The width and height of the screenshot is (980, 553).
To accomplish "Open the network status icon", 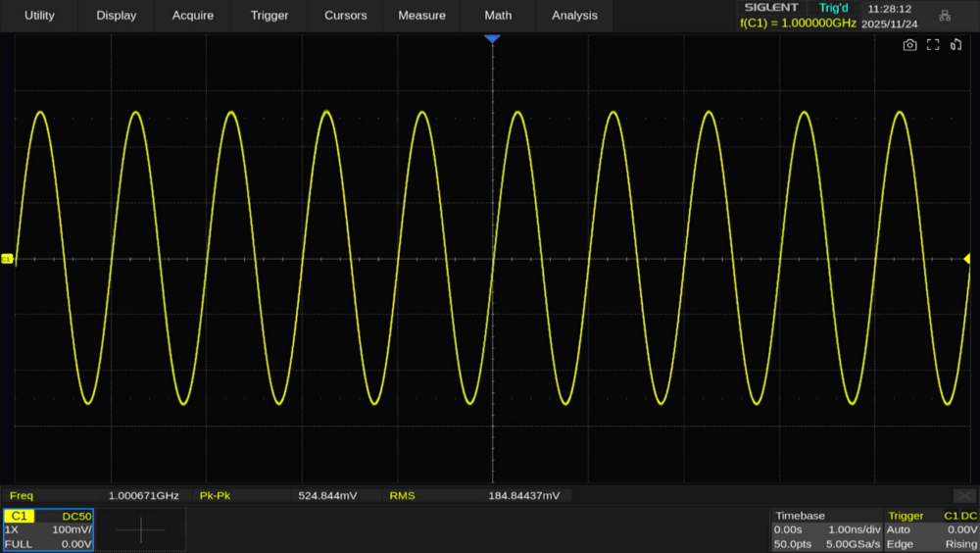I will (x=945, y=16).
